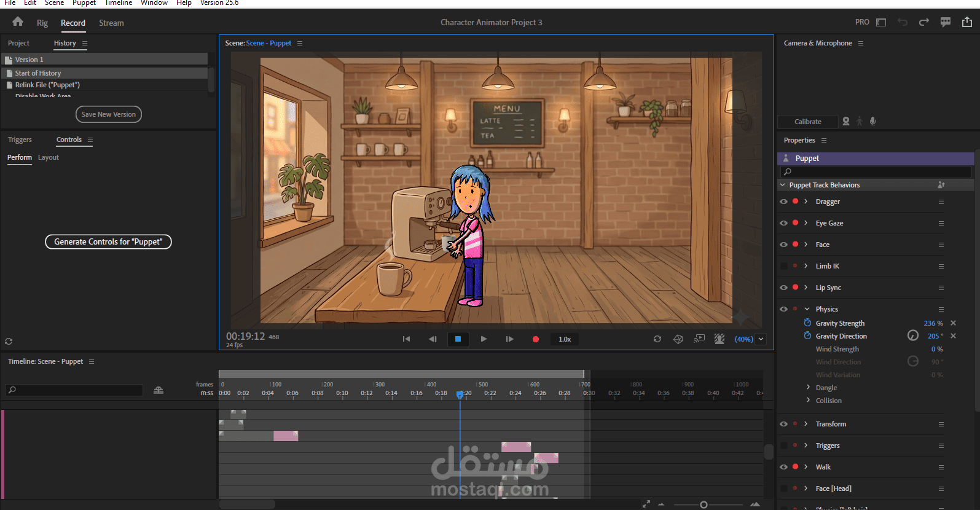Click the Save New Version button
This screenshot has height=510, width=980.
[108, 114]
